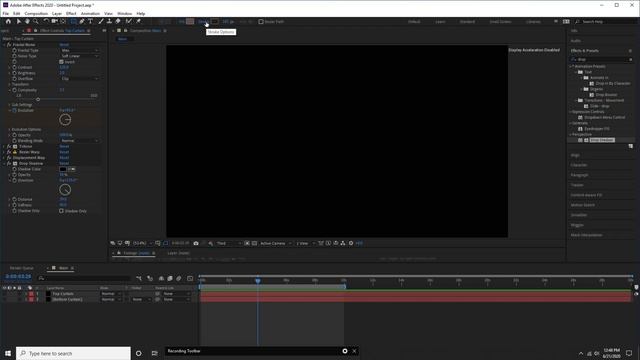This screenshot has height=360, width=640.
Task: Select the Pen tool
Action: (82, 21)
